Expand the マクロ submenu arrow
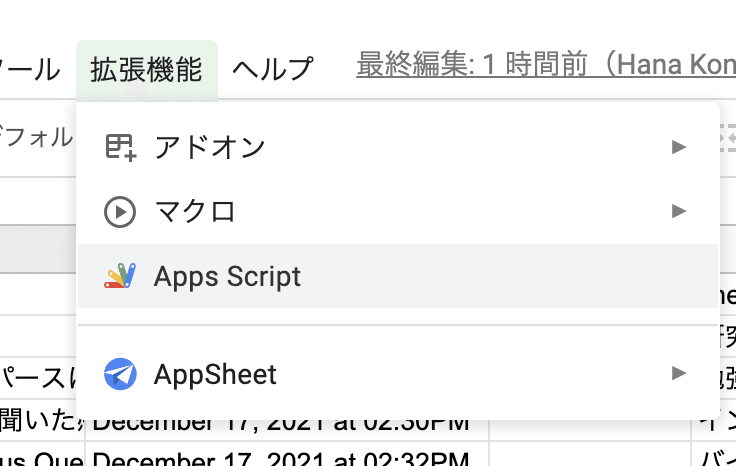Screen dimensions: 736x466 pyautogui.click(x=679, y=211)
